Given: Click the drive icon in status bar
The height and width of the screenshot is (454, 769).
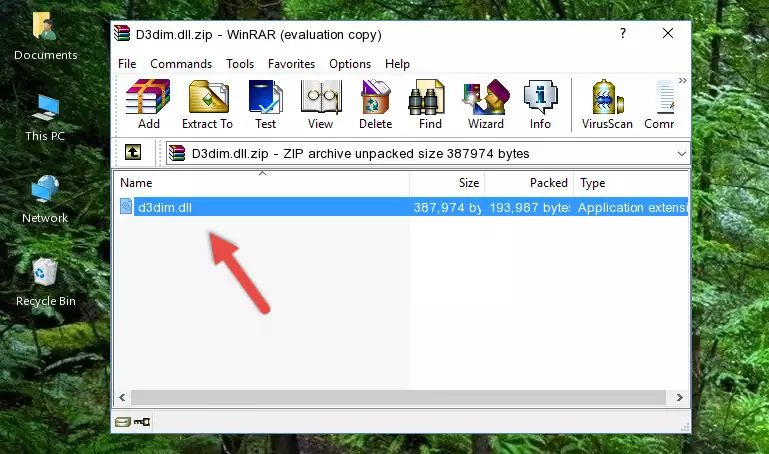Looking at the screenshot, I should pyautogui.click(x=123, y=422).
